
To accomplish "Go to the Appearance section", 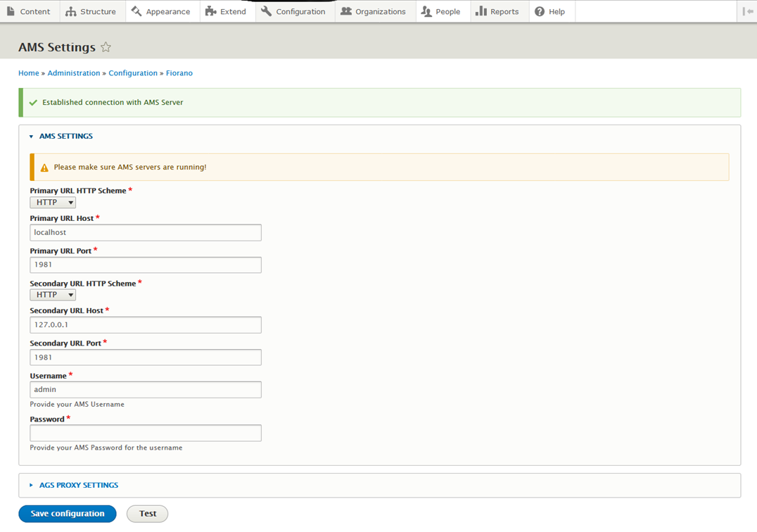I will (x=160, y=11).
